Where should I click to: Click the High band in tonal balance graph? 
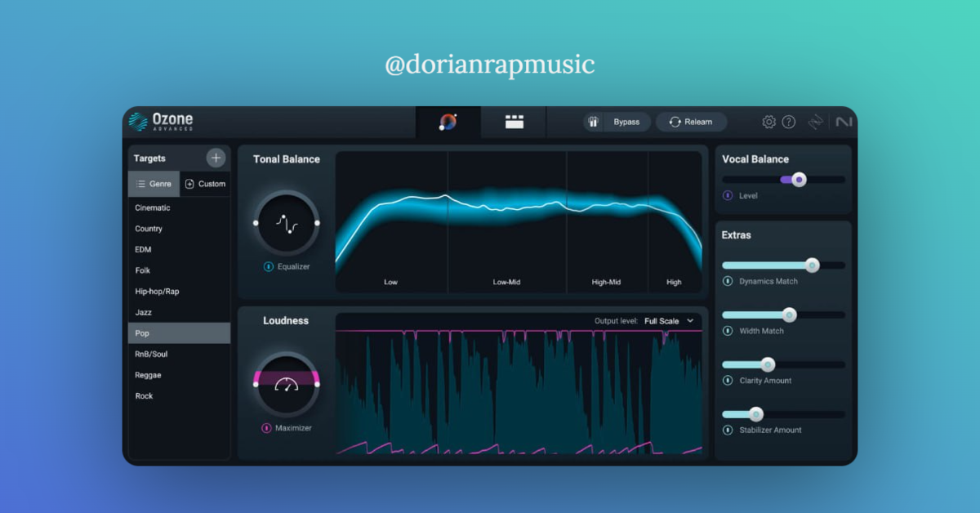coord(675,222)
